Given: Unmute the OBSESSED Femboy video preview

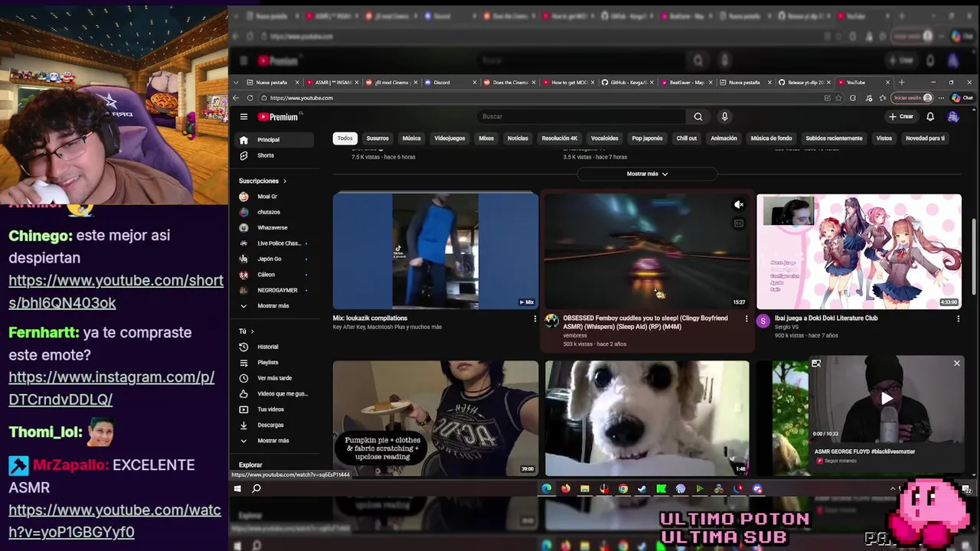Looking at the screenshot, I should (739, 204).
